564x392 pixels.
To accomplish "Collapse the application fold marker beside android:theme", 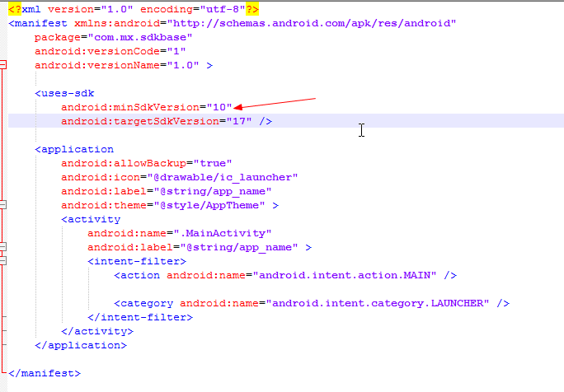I will point(2,205).
